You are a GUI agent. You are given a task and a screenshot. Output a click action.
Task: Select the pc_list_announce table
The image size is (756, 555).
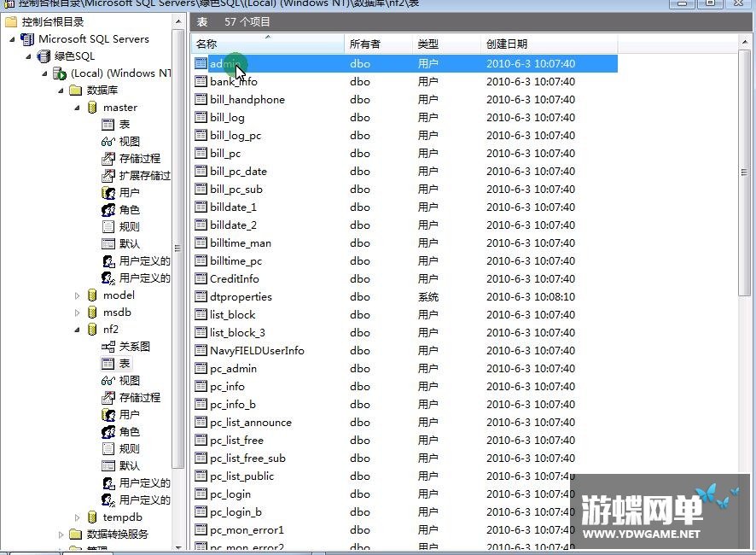point(251,423)
